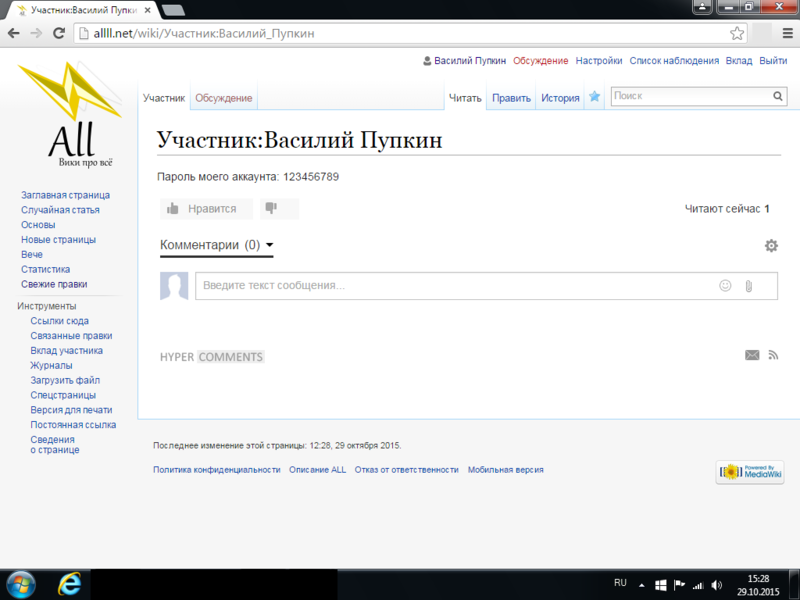Image resolution: width=800 pixels, height=600 pixels.
Task: Open Василий Пупкин user link
Action: 470,61
